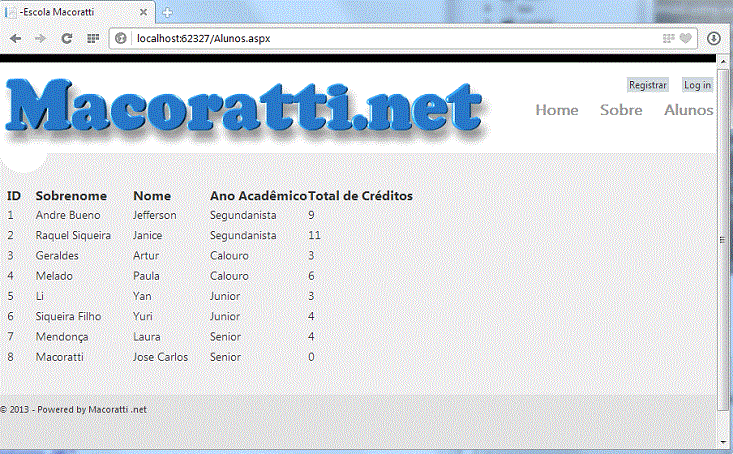Open the Alunos menu item
Viewport: 733px width, 454px height.
click(689, 110)
